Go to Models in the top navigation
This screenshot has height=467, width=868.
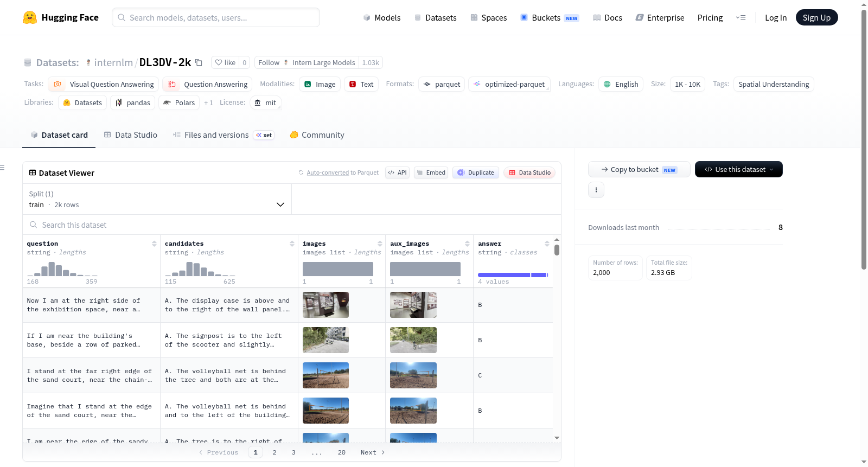[382, 18]
